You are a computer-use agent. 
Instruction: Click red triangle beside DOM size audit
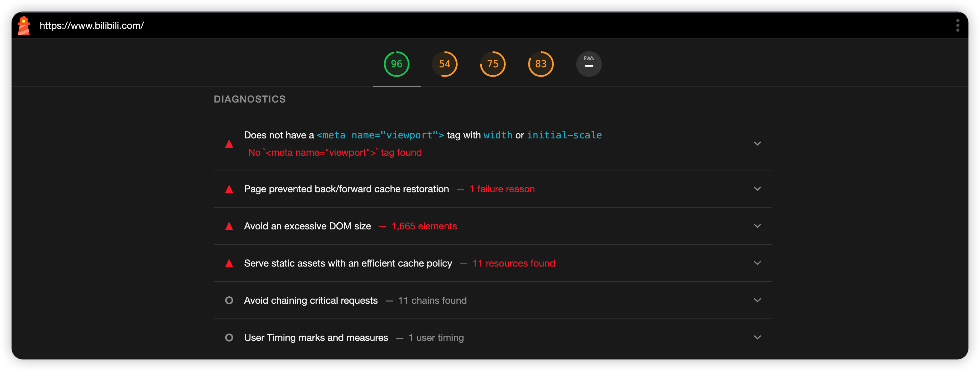(229, 227)
